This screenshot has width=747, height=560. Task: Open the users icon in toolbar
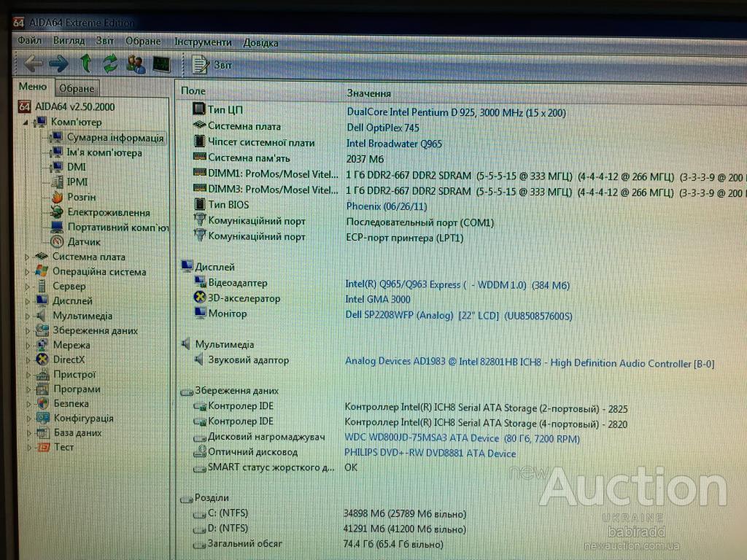coord(136,64)
